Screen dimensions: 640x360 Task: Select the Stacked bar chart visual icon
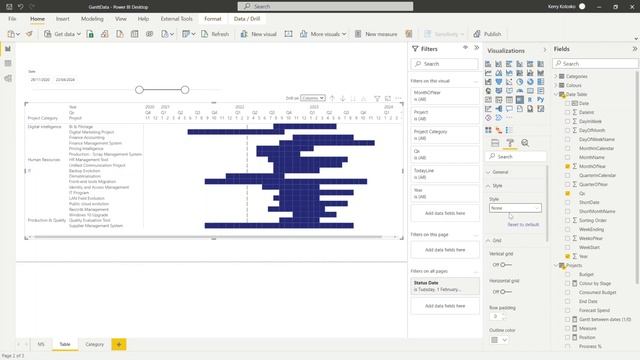tap(488, 64)
